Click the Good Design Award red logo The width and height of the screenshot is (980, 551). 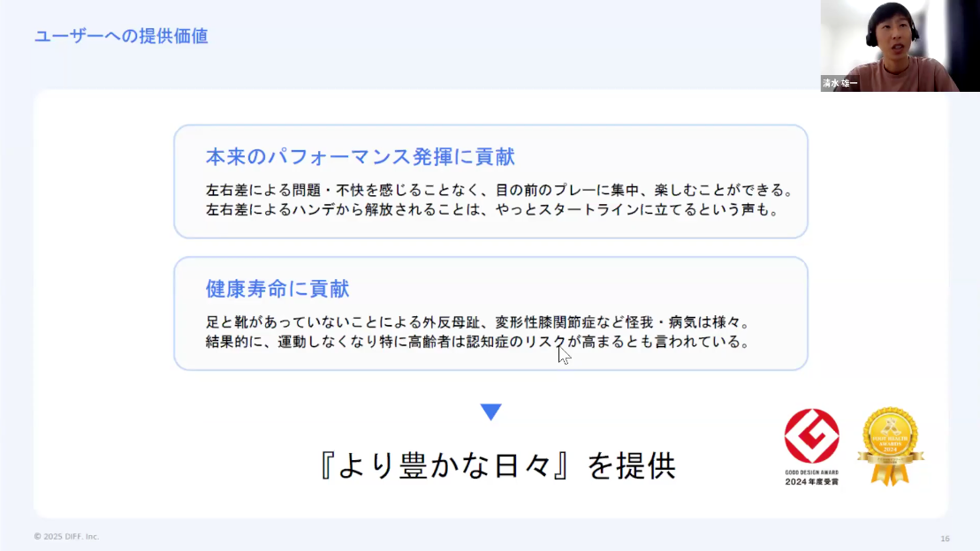point(811,436)
